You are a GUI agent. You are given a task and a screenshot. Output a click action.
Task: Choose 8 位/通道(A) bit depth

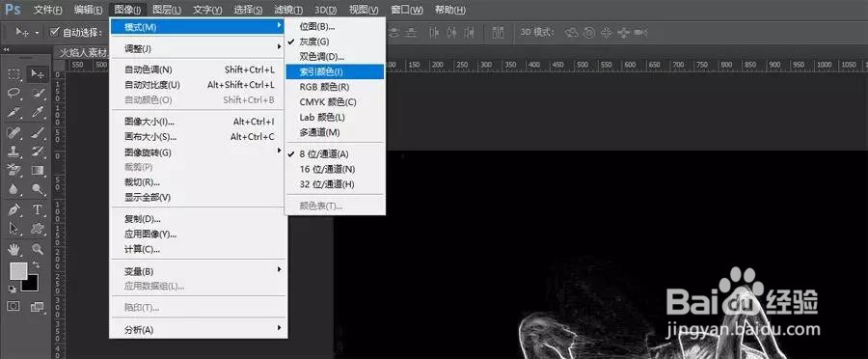(335, 154)
